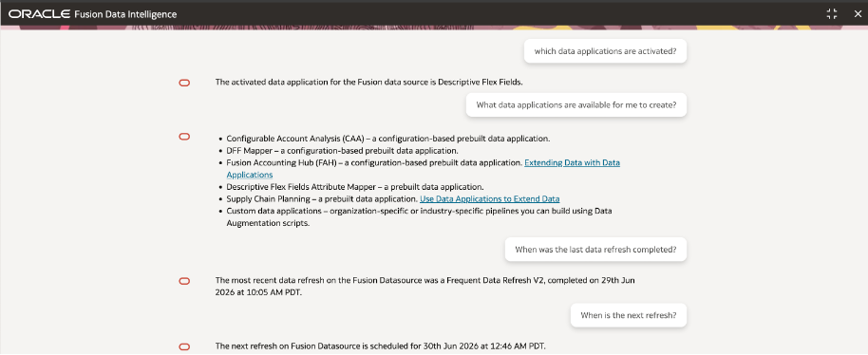Collapse the chat to exit full screen

point(832,14)
